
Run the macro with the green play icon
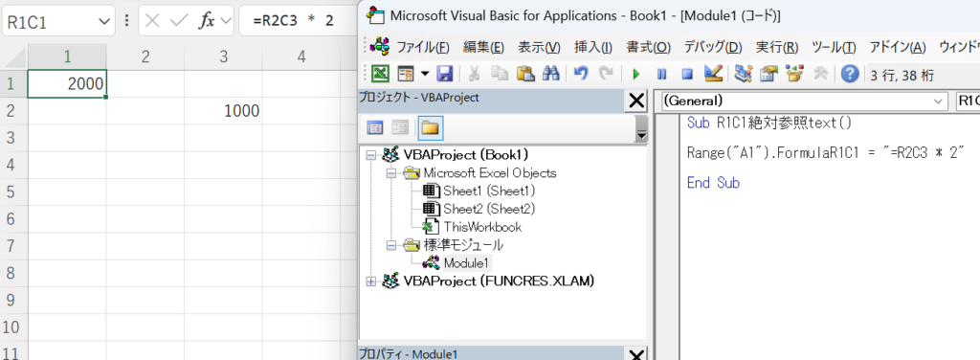[636, 75]
